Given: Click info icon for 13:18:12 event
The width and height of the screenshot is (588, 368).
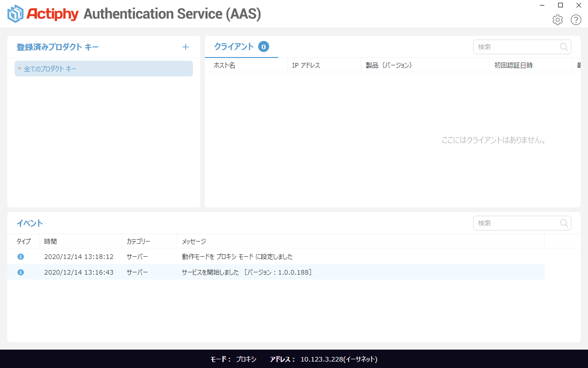Looking at the screenshot, I should (x=21, y=257).
